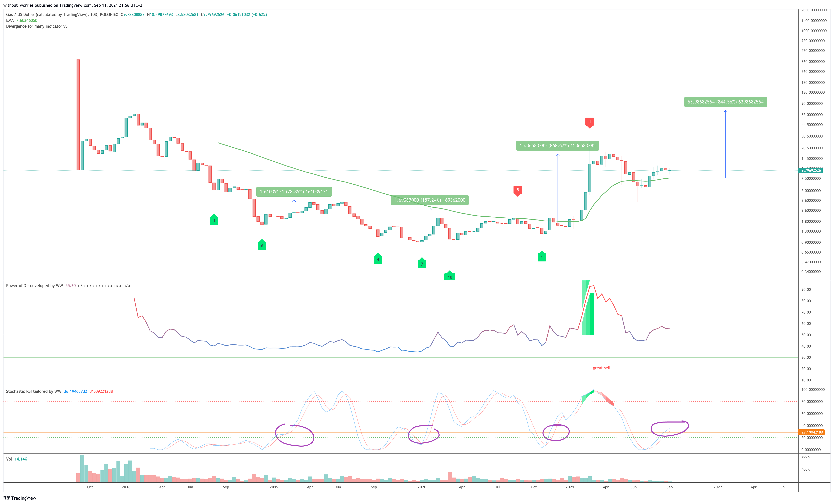Click 70.00 on Power of 3 axis
834x504 pixels.
(806, 312)
